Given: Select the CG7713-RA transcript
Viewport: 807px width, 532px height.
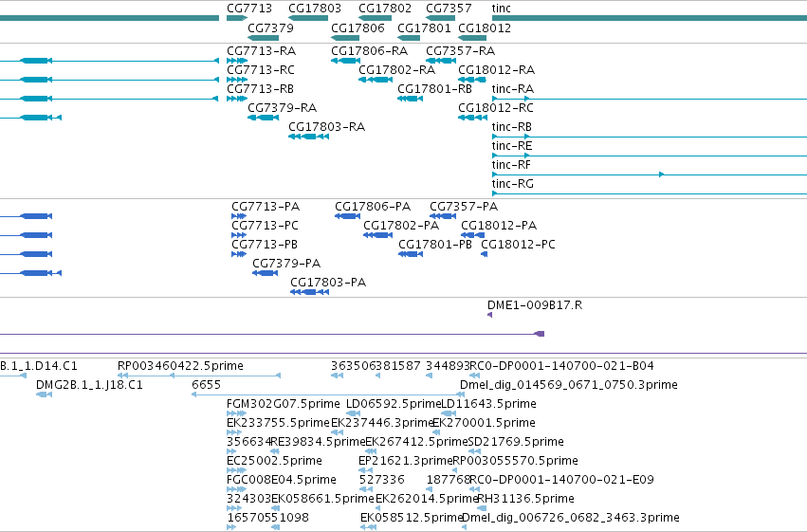Looking at the screenshot, I should pos(237,61).
